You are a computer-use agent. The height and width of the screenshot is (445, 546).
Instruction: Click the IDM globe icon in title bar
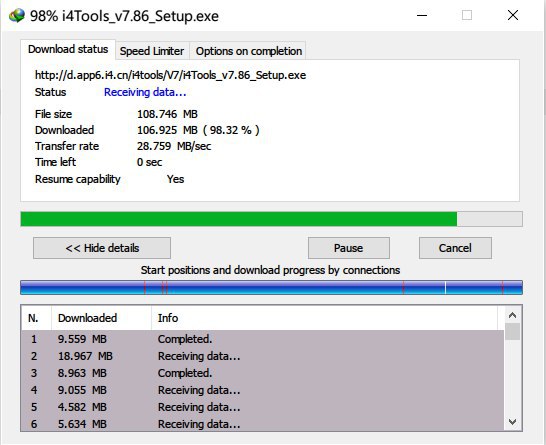(x=17, y=16)
